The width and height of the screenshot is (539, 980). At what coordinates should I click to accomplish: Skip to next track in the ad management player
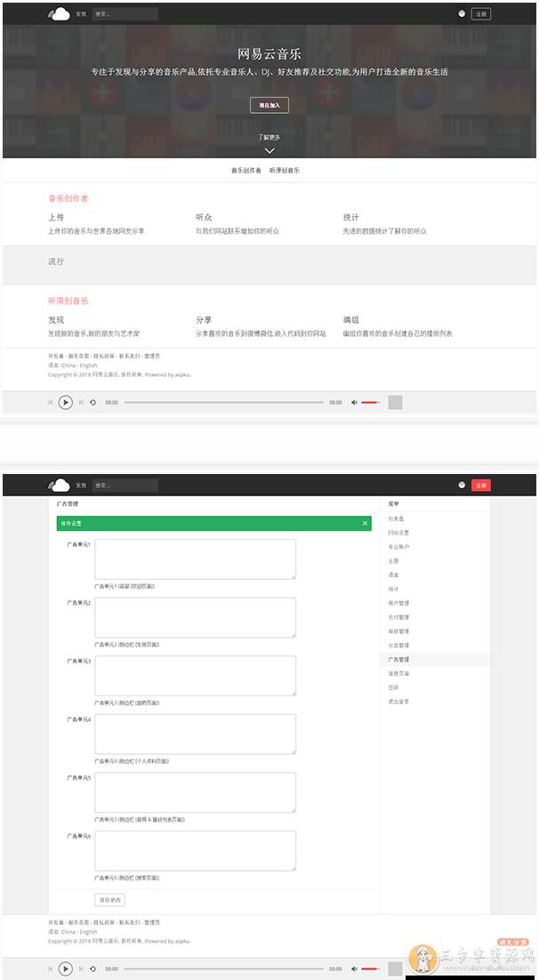point(81,968)
